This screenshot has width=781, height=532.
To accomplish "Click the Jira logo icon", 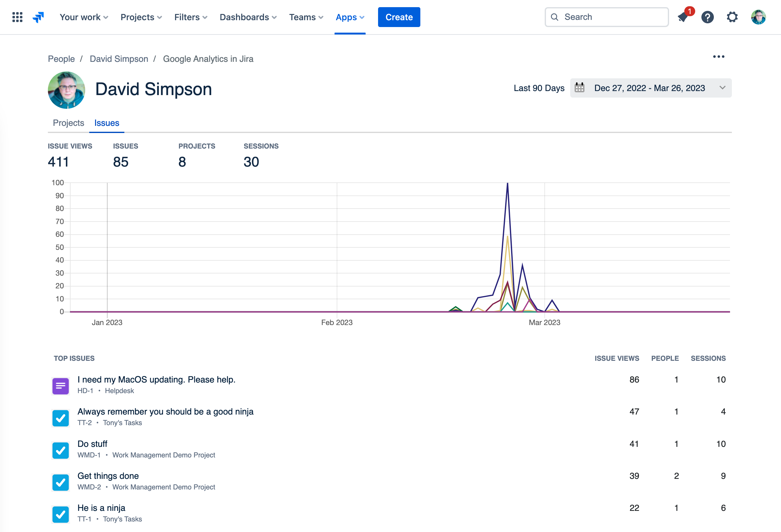I will pos(38,17).
